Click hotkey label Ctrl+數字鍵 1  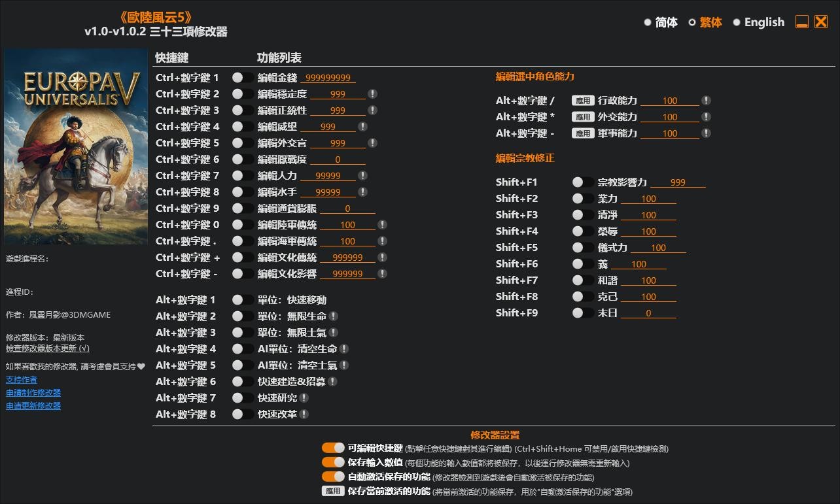pyautogui.click(x=188, y=78)
